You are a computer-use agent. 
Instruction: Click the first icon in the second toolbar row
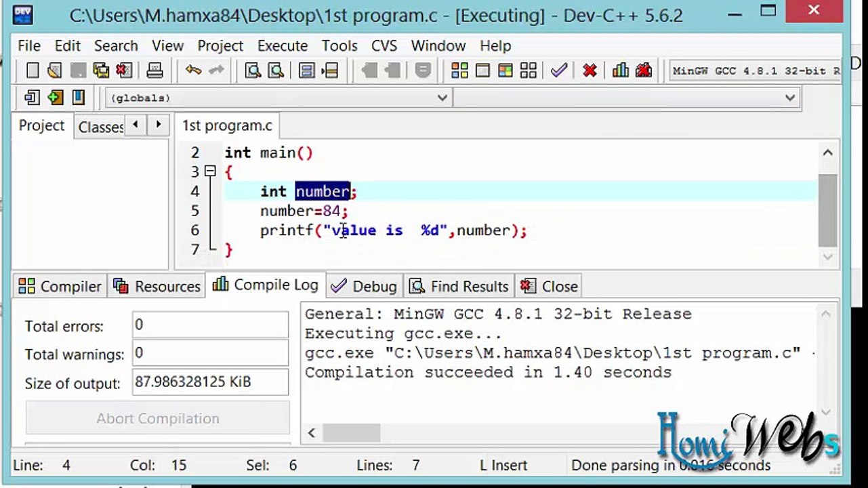(x=32, y=98)
